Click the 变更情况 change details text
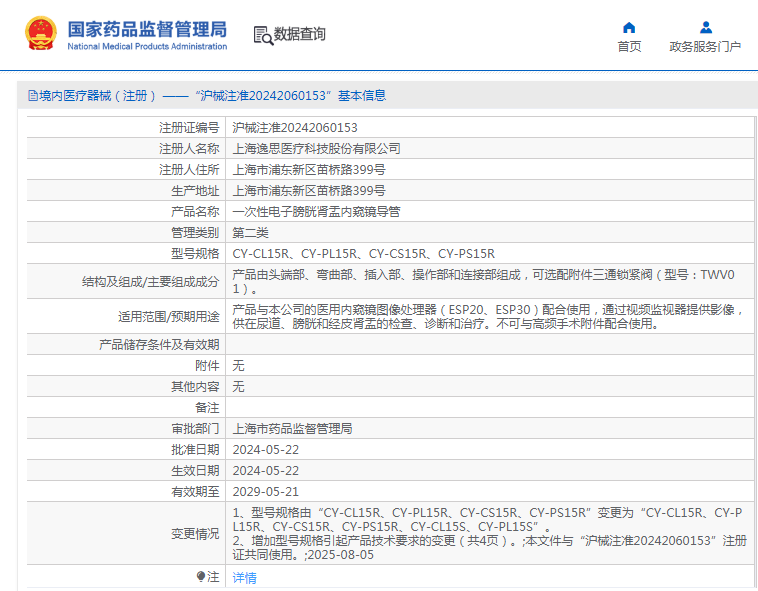The image size is (758, 591). click(x=489, y=533)
